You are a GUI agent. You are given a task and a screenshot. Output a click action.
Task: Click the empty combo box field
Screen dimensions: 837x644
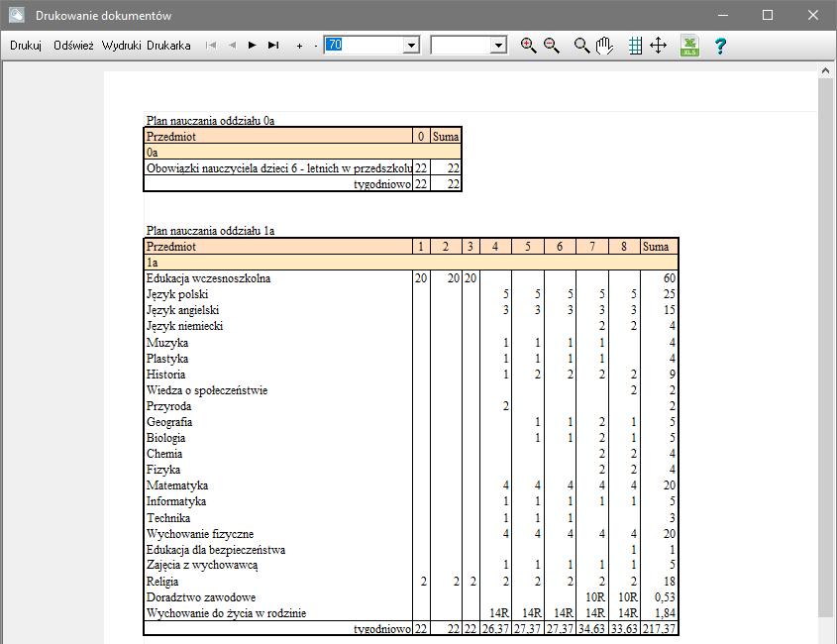coord(462,45)
